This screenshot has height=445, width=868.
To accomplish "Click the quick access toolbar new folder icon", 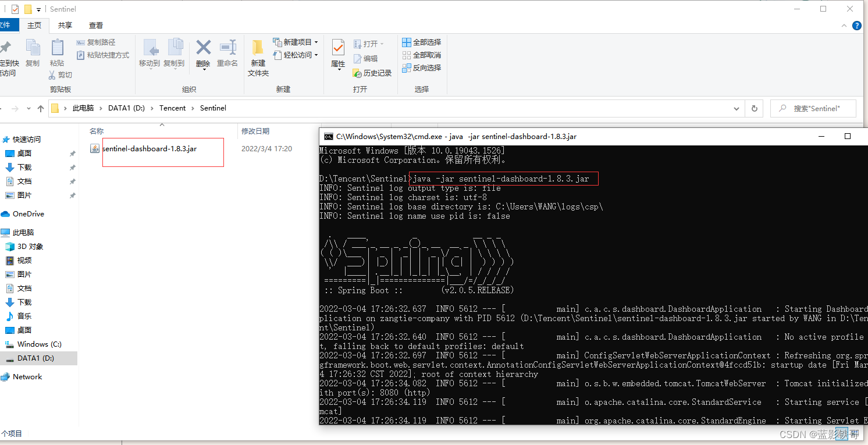I will (28, 9).
